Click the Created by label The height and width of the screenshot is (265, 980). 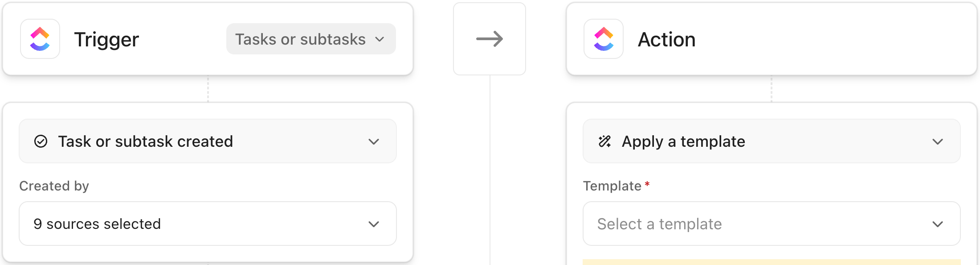[54, 186]
